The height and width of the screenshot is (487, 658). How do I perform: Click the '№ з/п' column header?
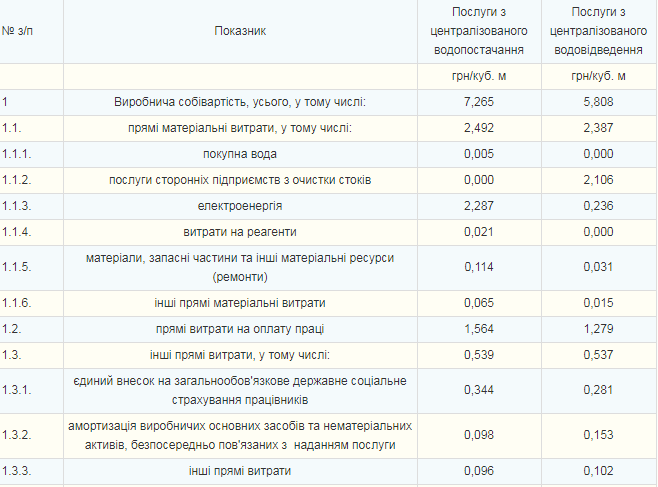pyautogui.click(x=21, y=30)
